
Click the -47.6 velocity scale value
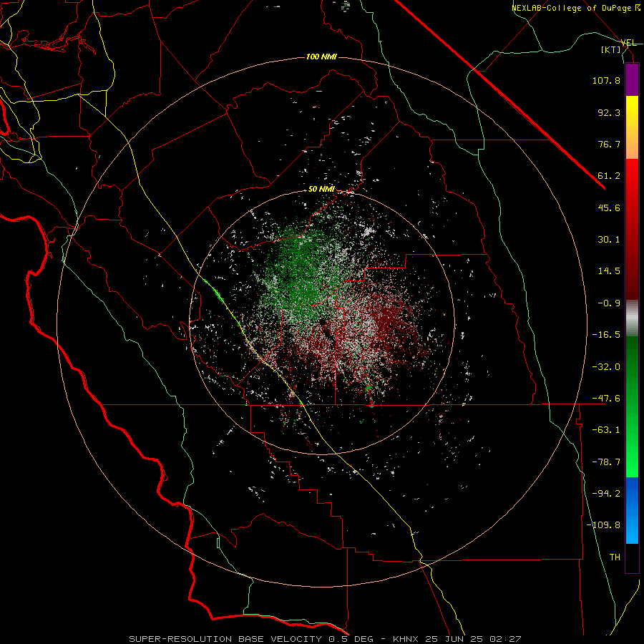coord(606,399)
